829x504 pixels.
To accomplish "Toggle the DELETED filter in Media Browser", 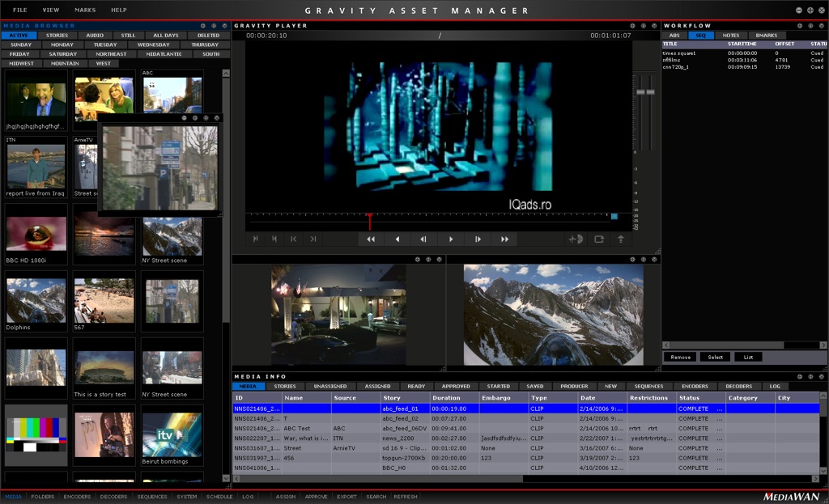I will point(208,36).
